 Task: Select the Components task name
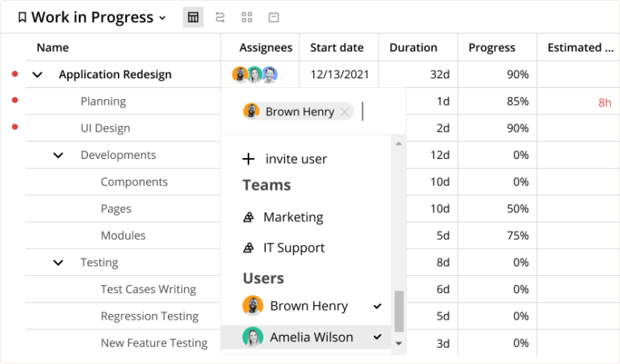coord(134,182)
